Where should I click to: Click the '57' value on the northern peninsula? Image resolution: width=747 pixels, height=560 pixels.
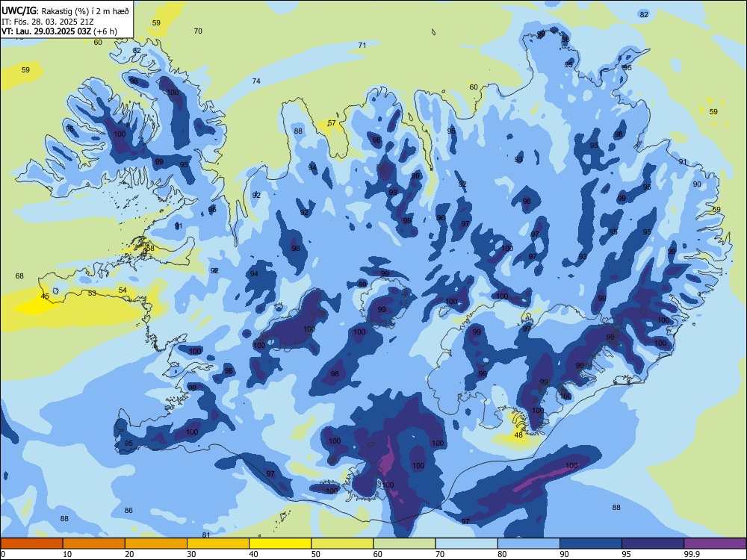pyautogui.click(x=332, y=123)
